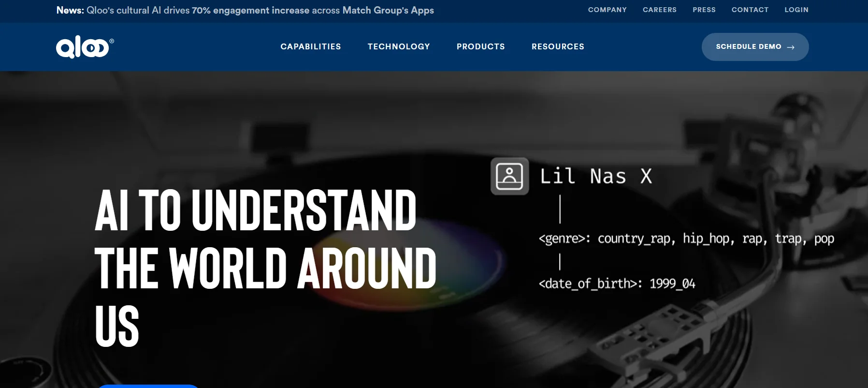Read the Match Group news announcement
868x388 pixels.
click(245, 10)
